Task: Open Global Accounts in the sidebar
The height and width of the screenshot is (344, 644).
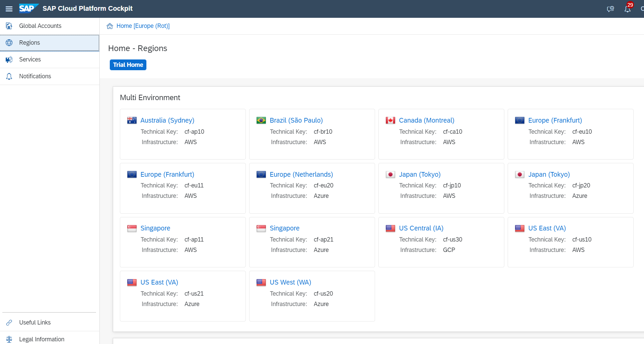Action: point(50,26)
